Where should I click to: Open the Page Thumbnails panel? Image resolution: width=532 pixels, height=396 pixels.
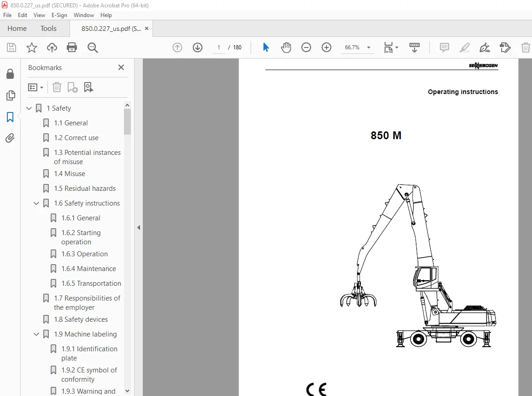point(11,95)
